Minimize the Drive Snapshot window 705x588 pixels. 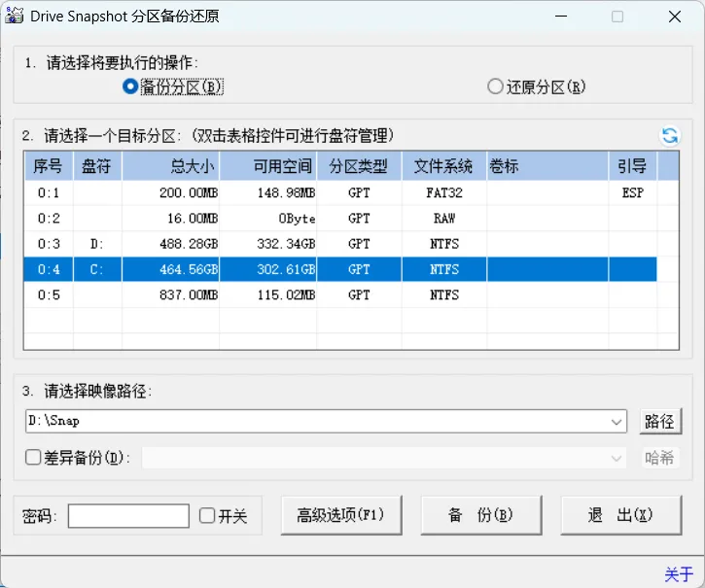(561, 17)
